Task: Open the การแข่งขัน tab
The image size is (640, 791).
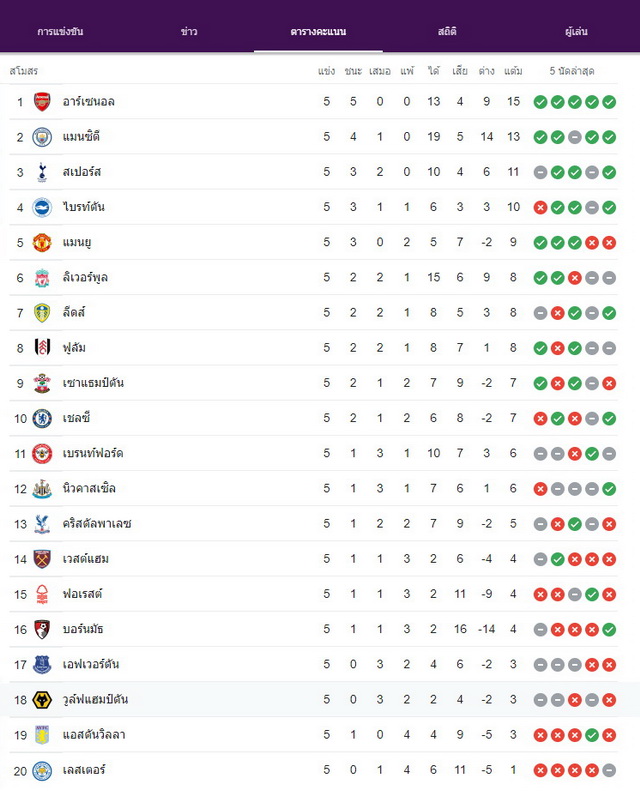Action: [x=60, y=31]
